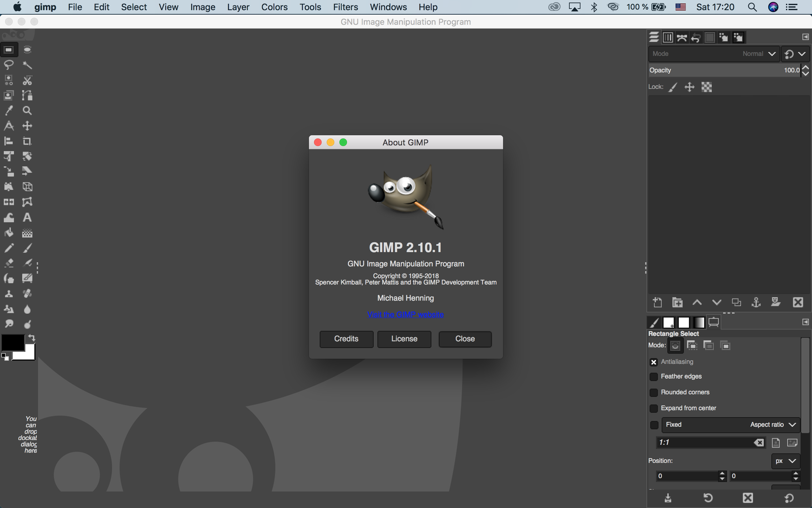
Task: Toggle the Antialiasing checkbox
Action: 653,362
